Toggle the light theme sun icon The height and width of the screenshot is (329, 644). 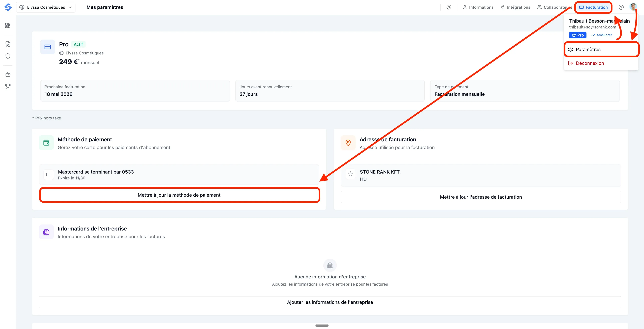click(x=449, y=7)
